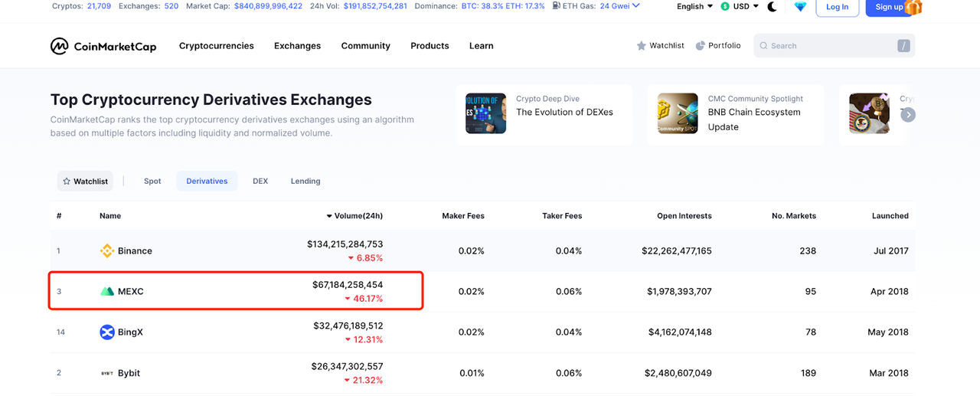The image size is (980, 396).
Task: Click BNB Chain Ecosystem Update title
Action: (x=754, y=119)
